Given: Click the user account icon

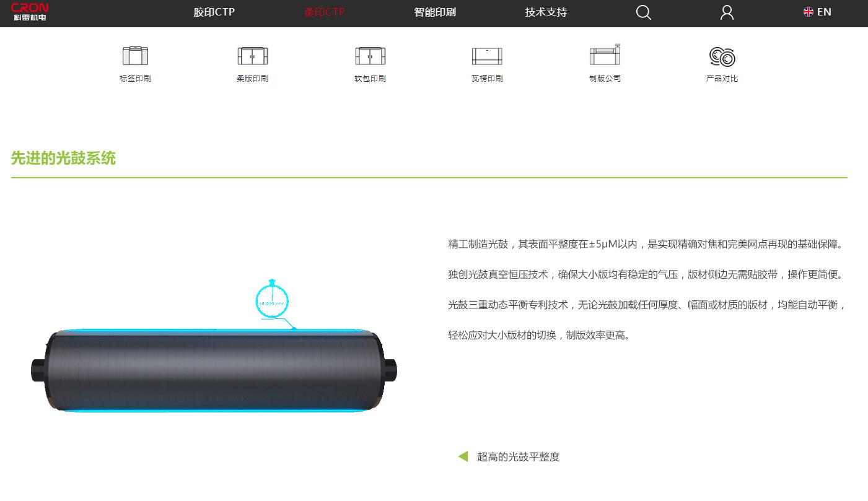Looking at the screenshot, I should click(727, 12).
